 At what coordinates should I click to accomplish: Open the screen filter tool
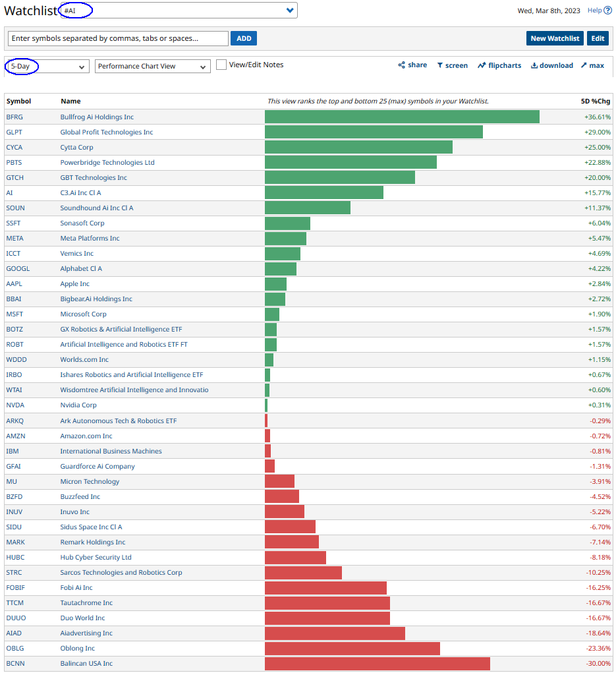point(452,65)
